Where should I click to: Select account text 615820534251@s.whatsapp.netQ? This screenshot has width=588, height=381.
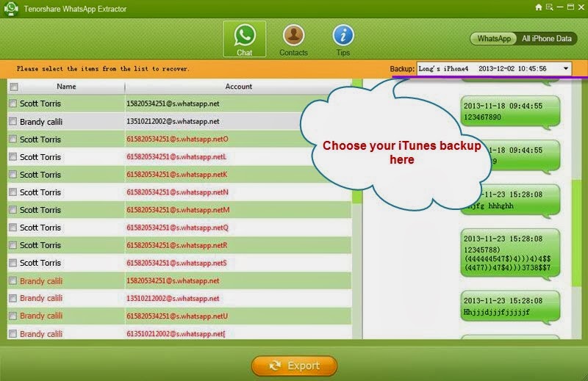177,228
